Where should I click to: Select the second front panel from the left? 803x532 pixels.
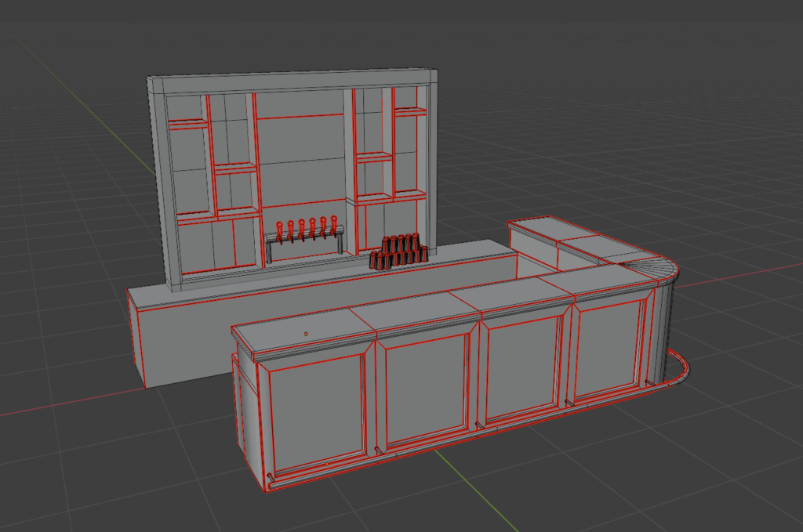tap(426, 387)
